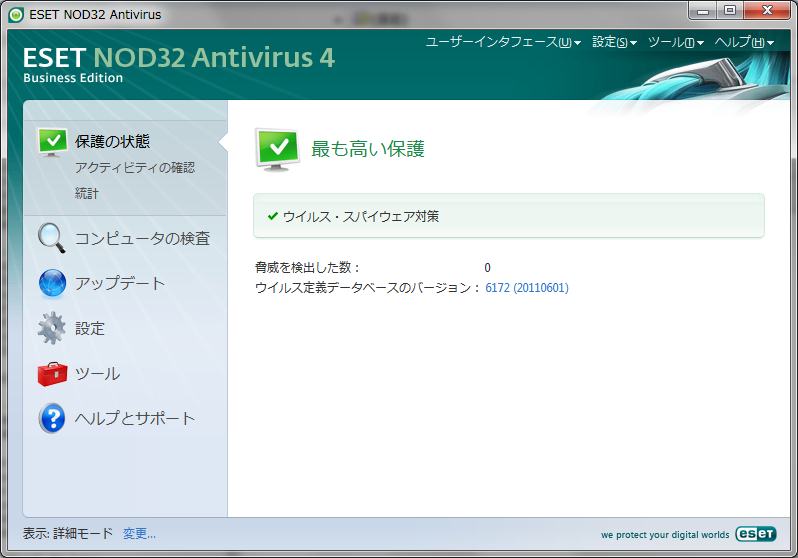Open the ツール(T) dropdown in the top menu
This screenshot has width=798, height=558.
click(676, 42)
